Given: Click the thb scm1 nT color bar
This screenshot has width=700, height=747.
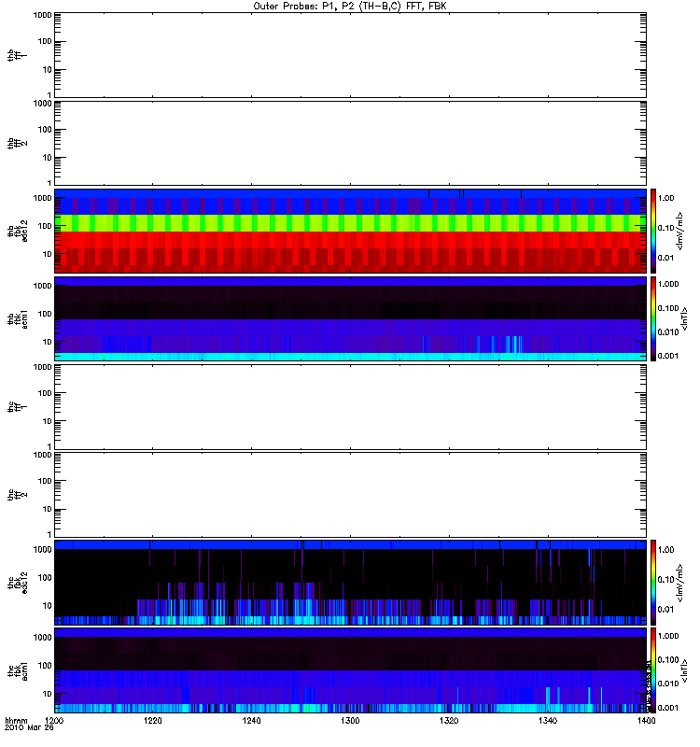Looking at the screenshot, I should point(653,318).
